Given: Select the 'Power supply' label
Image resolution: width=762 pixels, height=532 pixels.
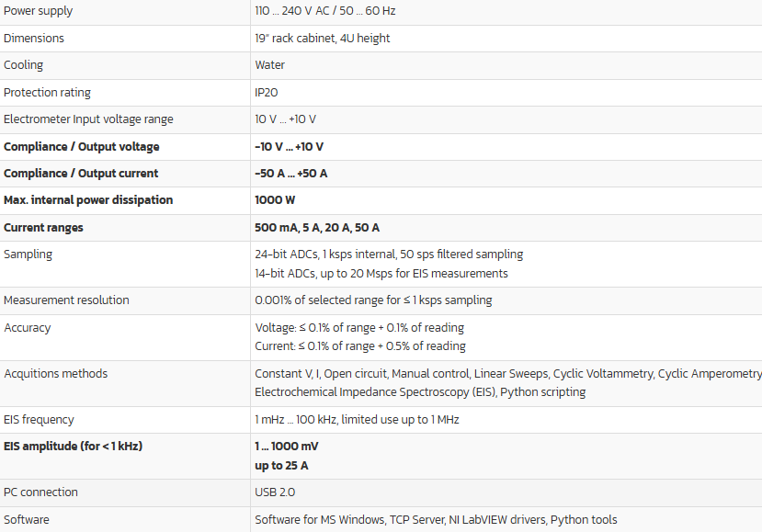Looking at the screenshot, I should point(38,11).
